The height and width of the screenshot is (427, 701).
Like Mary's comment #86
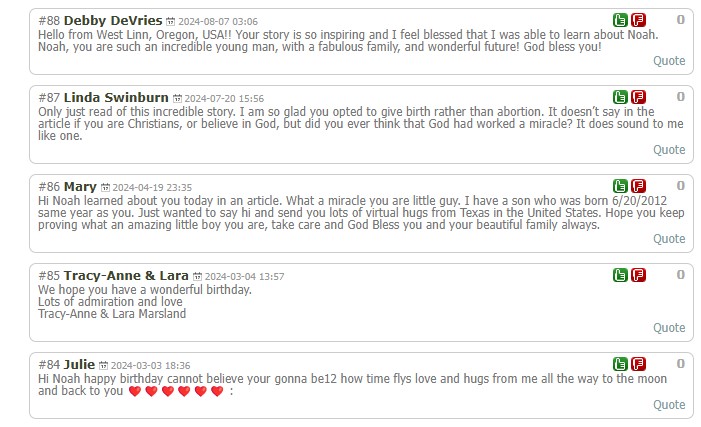620,187
